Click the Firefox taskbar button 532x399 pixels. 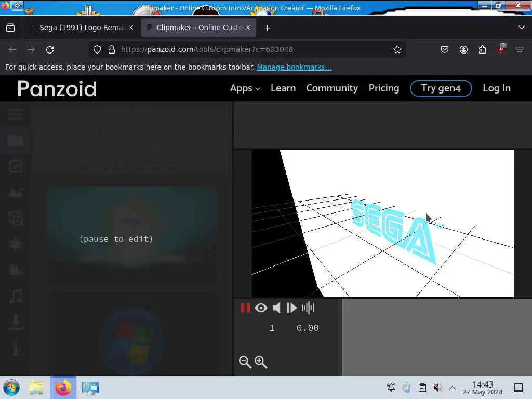[63, 388]
